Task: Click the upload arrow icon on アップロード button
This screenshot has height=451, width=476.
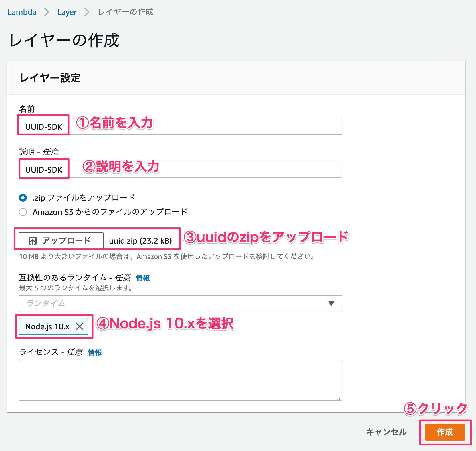Action: tap(32, 241)
